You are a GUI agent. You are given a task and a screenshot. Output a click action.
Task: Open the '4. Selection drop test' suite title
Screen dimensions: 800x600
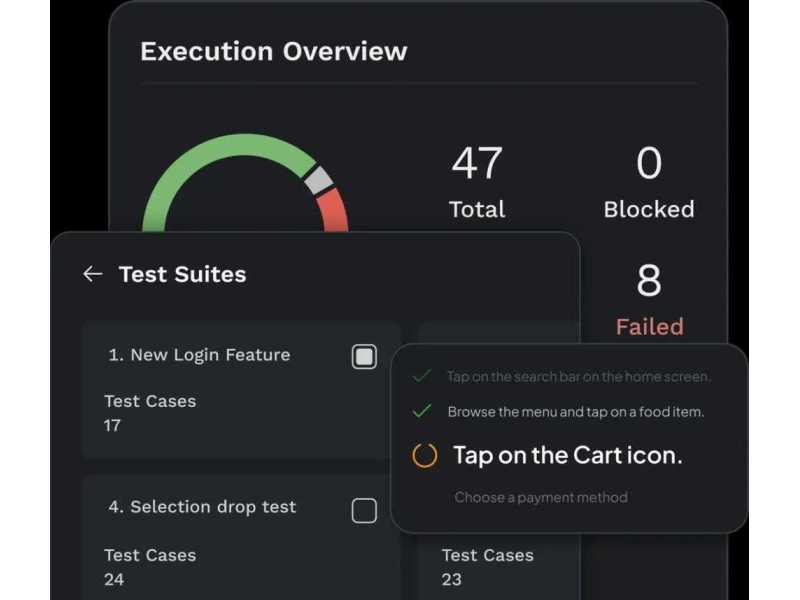point(202,507)
